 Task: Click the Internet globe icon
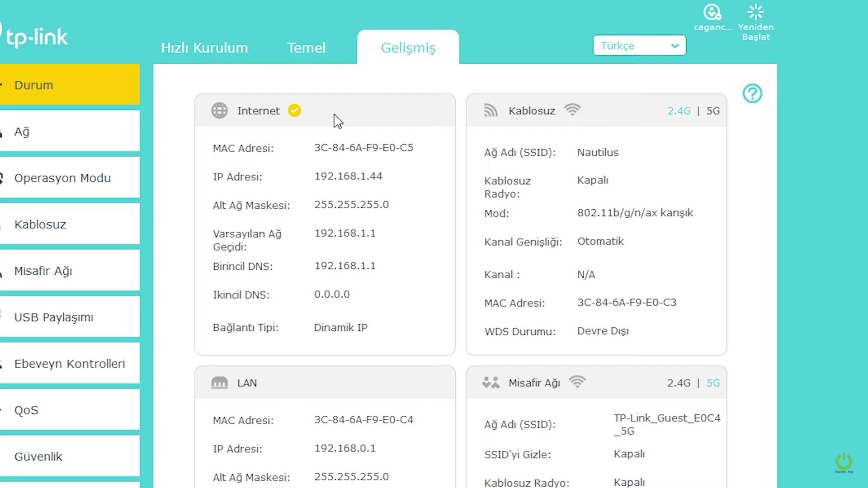click(x=220, y=111)
